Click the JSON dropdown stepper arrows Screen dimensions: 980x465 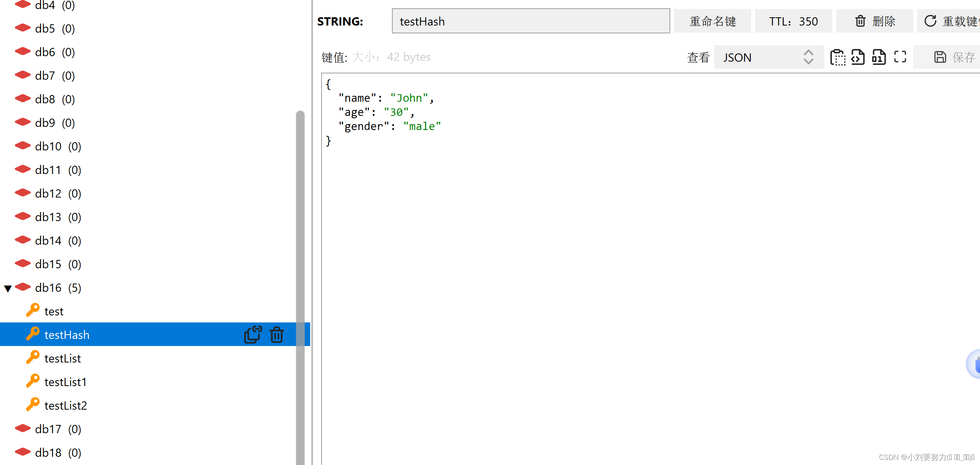click(x=808, y=57)
